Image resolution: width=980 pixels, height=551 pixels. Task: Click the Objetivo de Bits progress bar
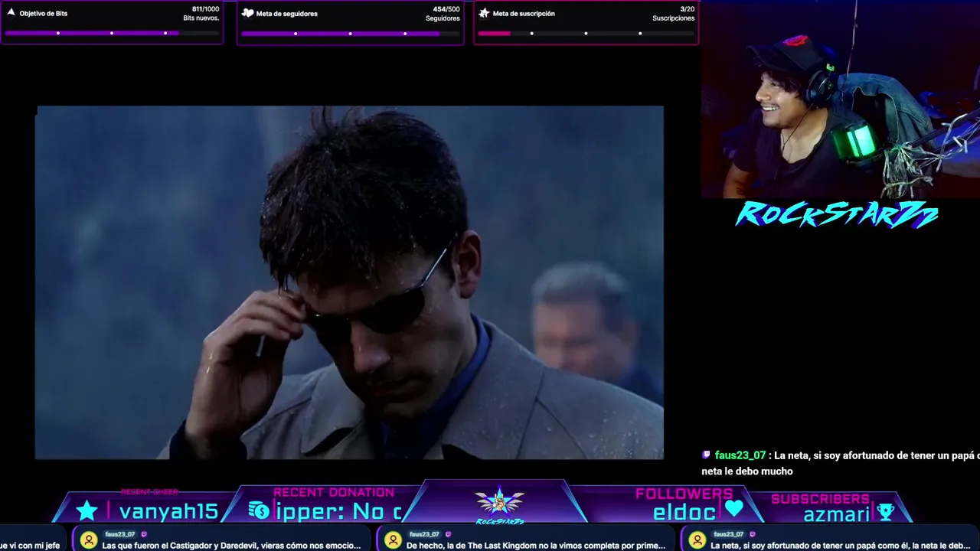[x=112, y=33]
